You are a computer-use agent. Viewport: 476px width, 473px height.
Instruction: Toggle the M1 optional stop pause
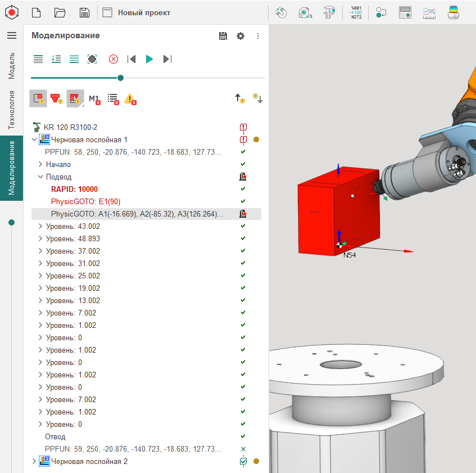tap(94, 99)
